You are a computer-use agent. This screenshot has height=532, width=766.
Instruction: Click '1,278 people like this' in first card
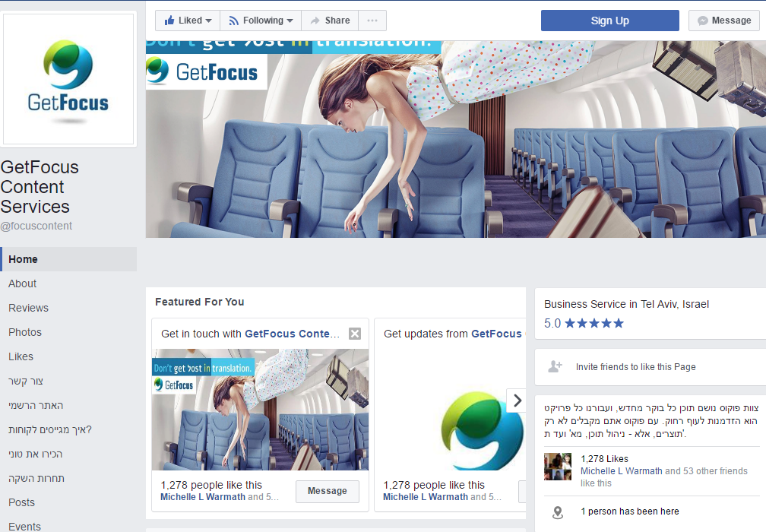pos(211,485)
